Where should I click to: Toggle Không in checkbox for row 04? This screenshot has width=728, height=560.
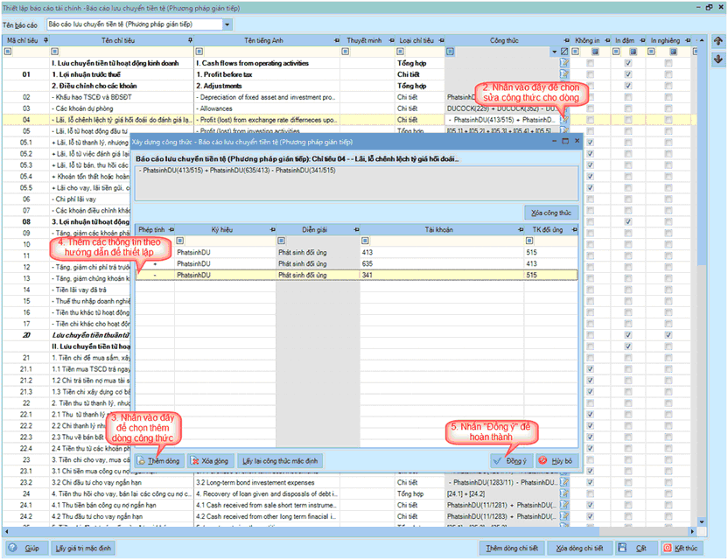pos(590,120)
